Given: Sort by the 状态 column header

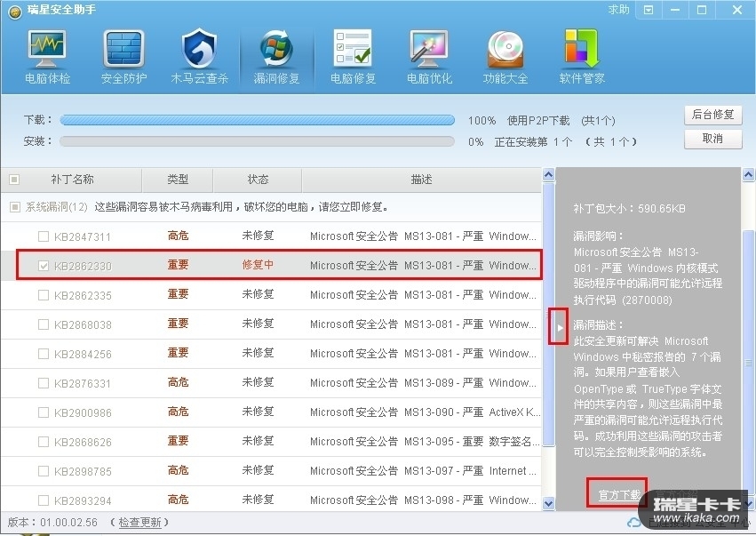Looking at the screenshot, I should pyautogui.click(x=258, y=180).
